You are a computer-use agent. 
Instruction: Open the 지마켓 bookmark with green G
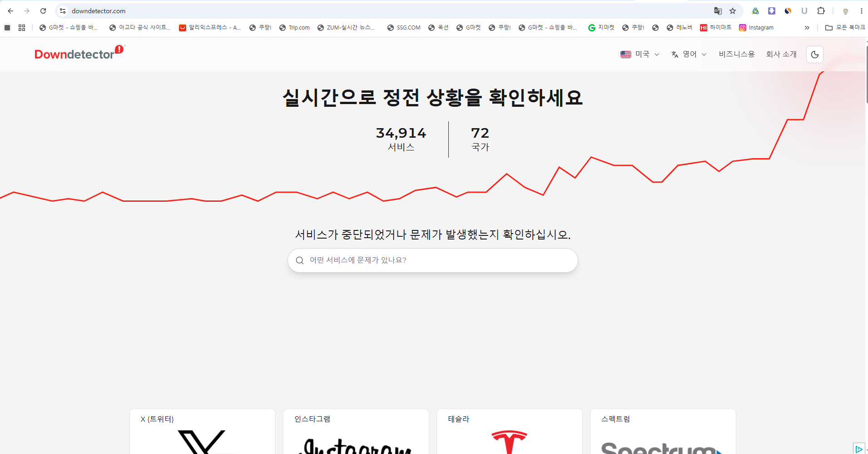(x=601, y=28)
